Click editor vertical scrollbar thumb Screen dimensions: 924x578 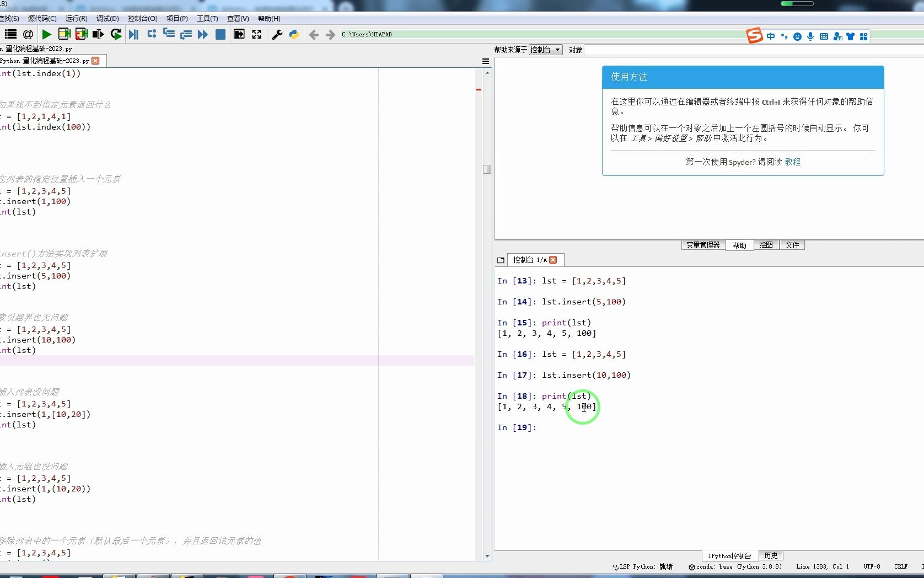tap(487, 169)
